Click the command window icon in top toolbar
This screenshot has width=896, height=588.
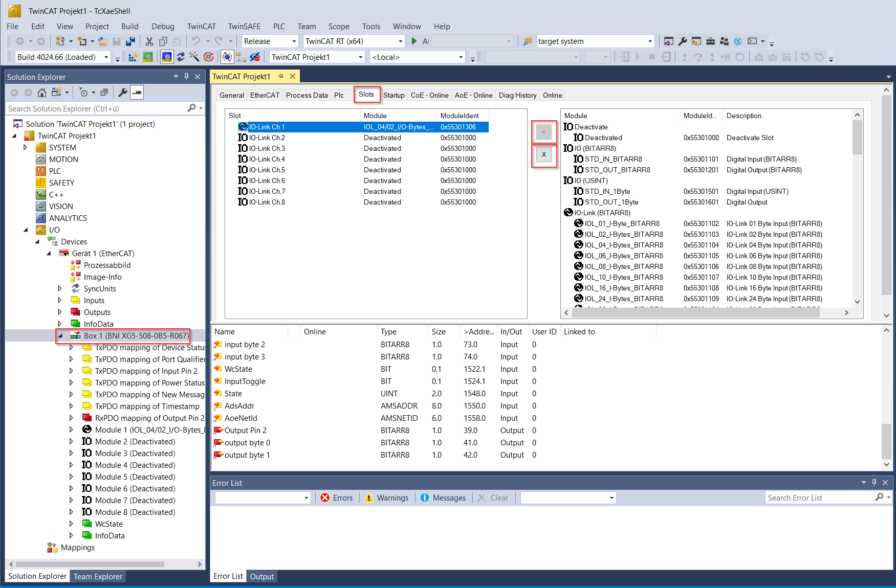tap(752, 41)
